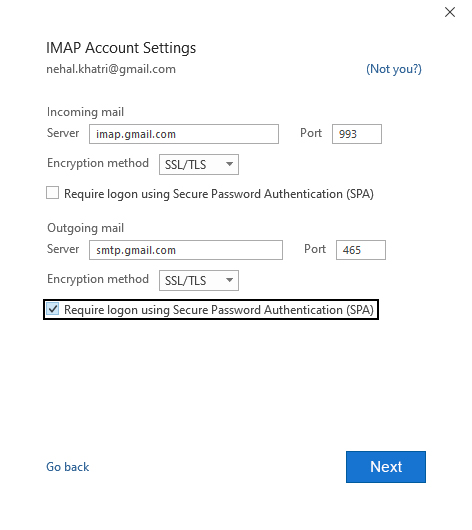This screenshot has height=530, width=472.
Task: Click outgoing mail's Require logon SPA label text
Action: 219,310
